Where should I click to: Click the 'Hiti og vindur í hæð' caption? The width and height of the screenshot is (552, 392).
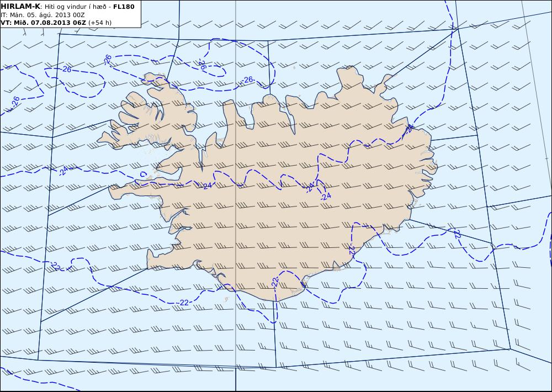coord(76,7)
